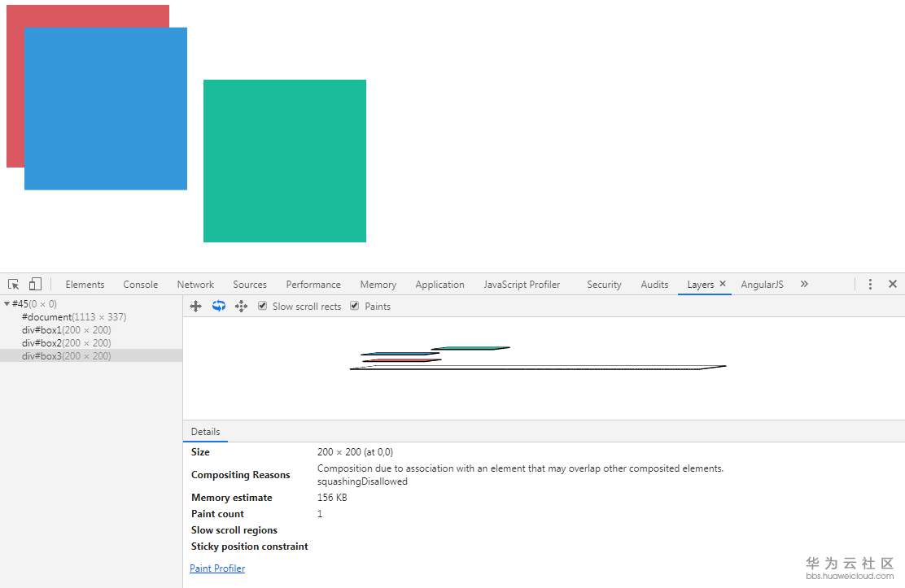Click the green layer in 3D view
The image size is (905, 588).
[x=470, y=348]
